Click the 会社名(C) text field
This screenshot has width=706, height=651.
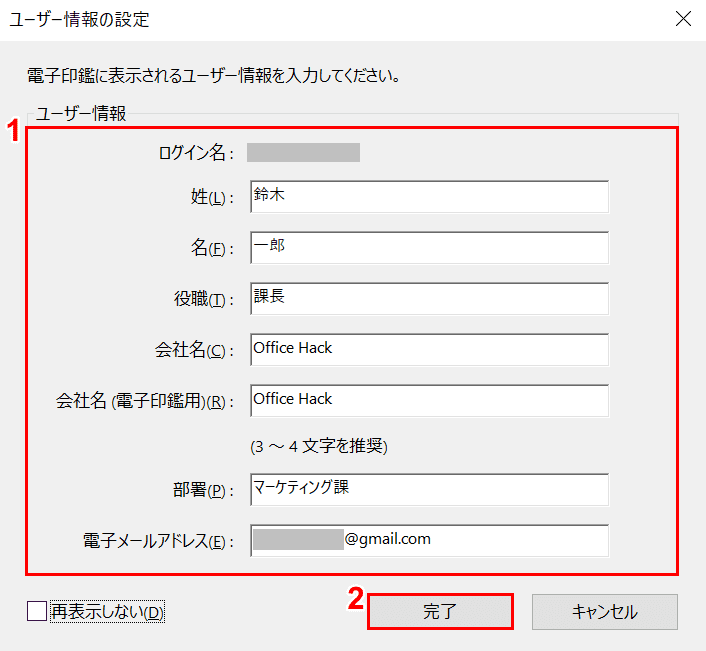[430, 349]
